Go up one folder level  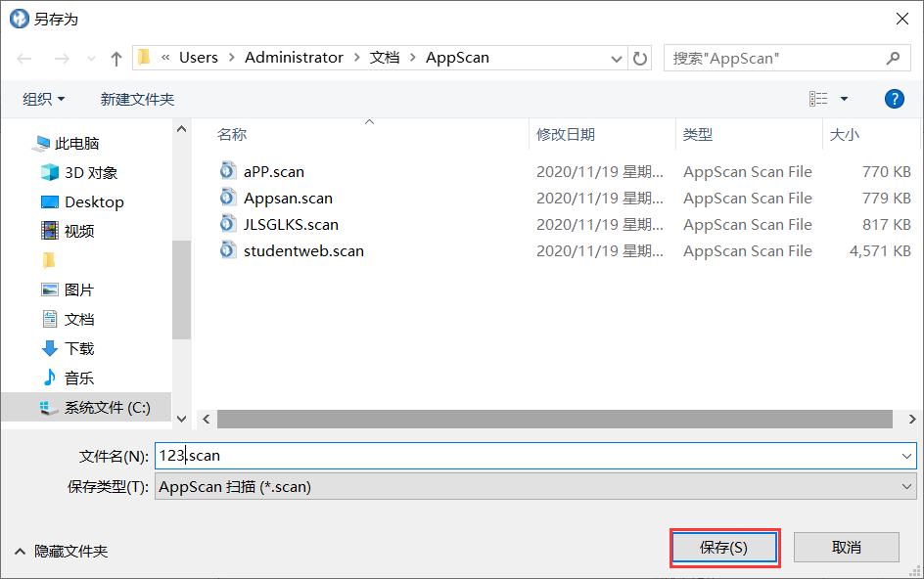tap(116, 59)
